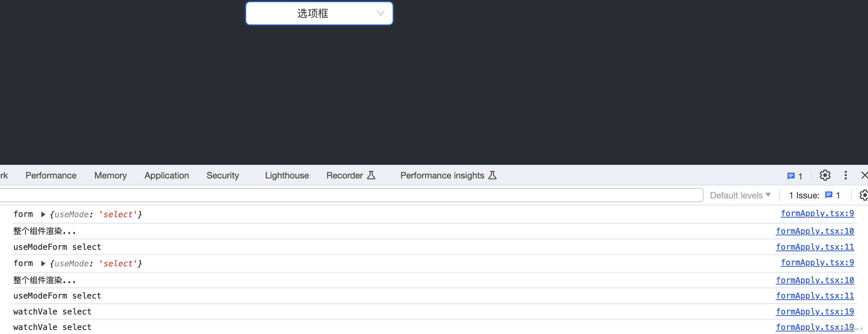The height and width of the screenshot is (334, 868).
Task: Click the Performance insights flask icon
Action: (x=492, y=175)
